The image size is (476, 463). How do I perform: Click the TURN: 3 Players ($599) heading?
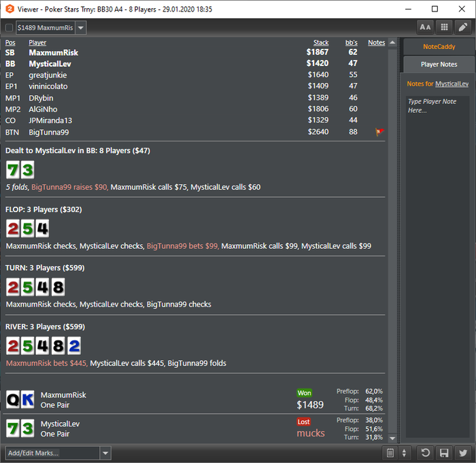coord(45,268)
